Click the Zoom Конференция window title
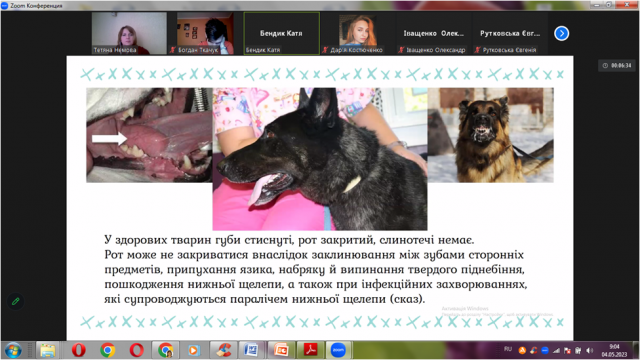This screenshot has width=640, height=360. pyautogui.click(x=36, y=5)
